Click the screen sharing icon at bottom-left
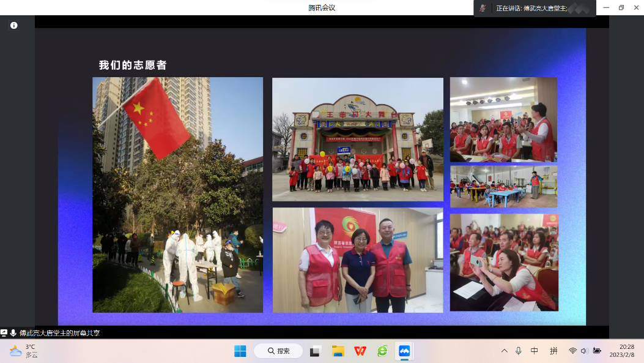Image resolution: width=644 pixels, height=363 pixels. [x=4, y=333]
